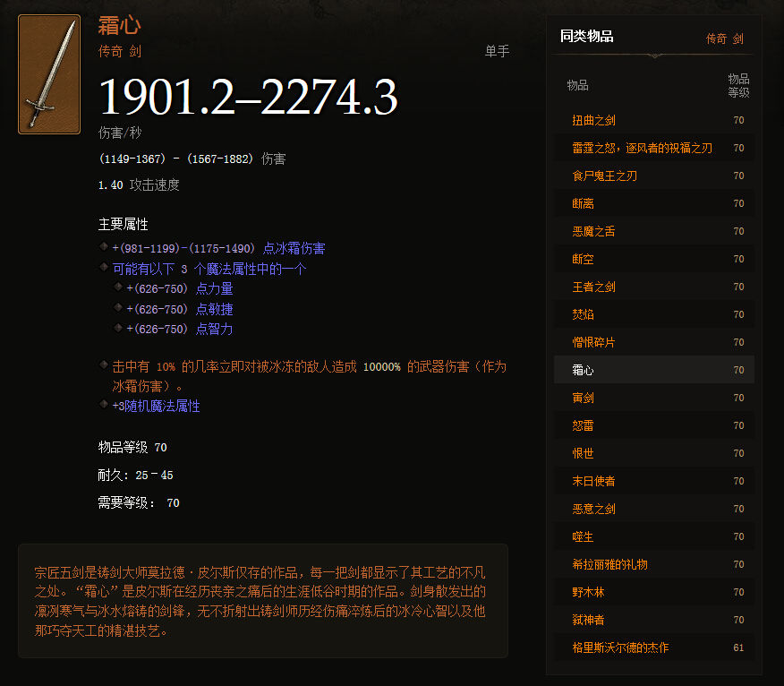Screen dimensions: 784x686
Task: Click the 点冰霜伤害 attribute line
Action: (x=218, y=248)
